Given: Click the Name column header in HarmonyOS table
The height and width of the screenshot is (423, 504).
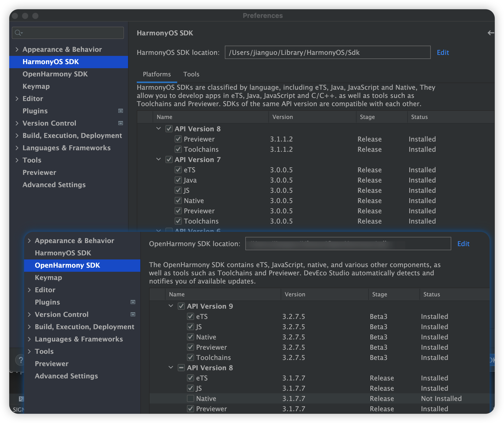Looking at the screenshot, I should point(211,117).
